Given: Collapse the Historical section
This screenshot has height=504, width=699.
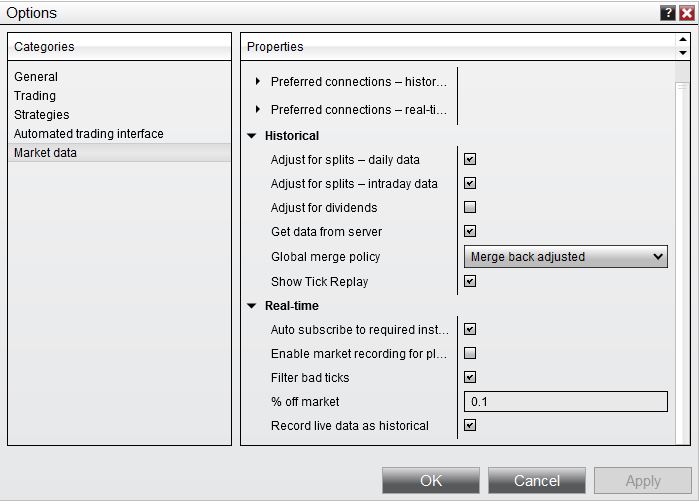Looking at the screenshot, I should (252, 136).
